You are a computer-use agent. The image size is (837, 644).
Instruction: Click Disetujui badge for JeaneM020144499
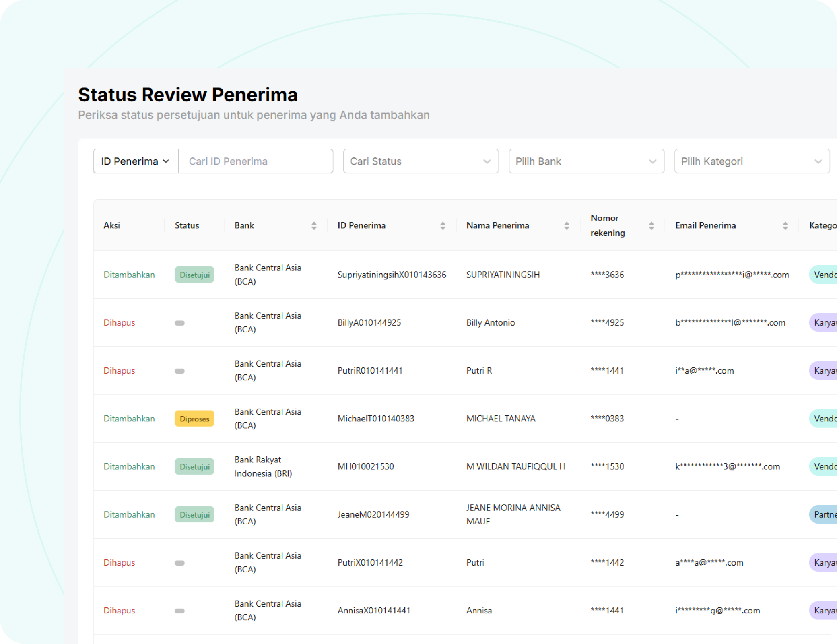(194, 515)
